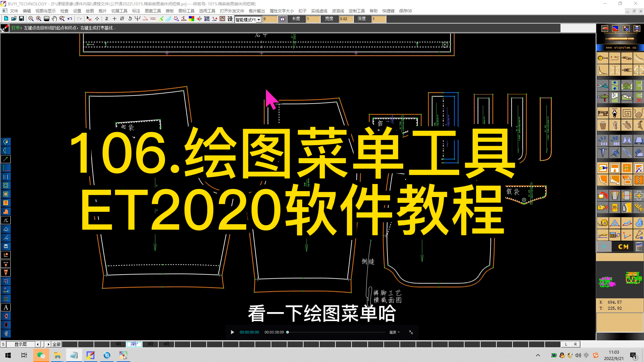
Task: Click the new file icon in toolbar
Action: click(6, 19)
